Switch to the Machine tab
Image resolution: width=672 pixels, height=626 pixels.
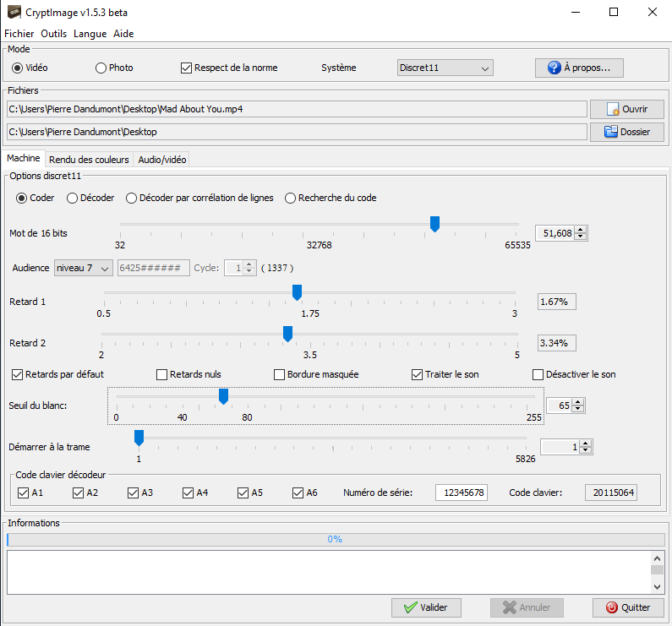tap(24, 159)
